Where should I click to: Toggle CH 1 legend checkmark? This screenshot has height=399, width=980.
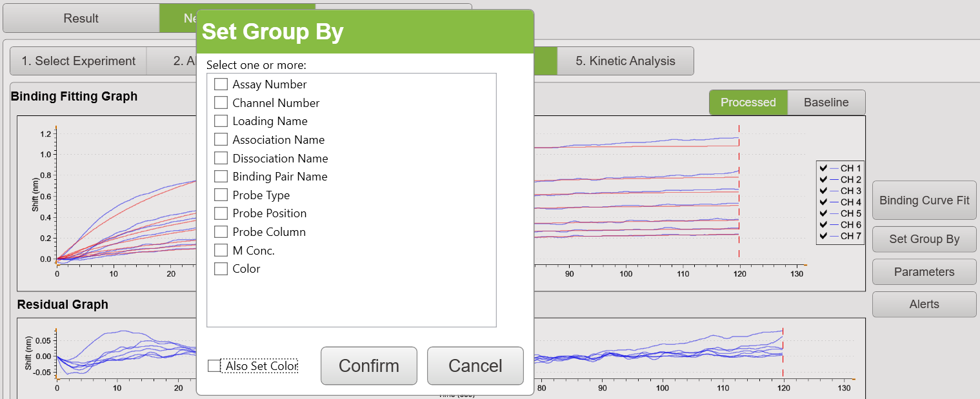click(823, 168)
